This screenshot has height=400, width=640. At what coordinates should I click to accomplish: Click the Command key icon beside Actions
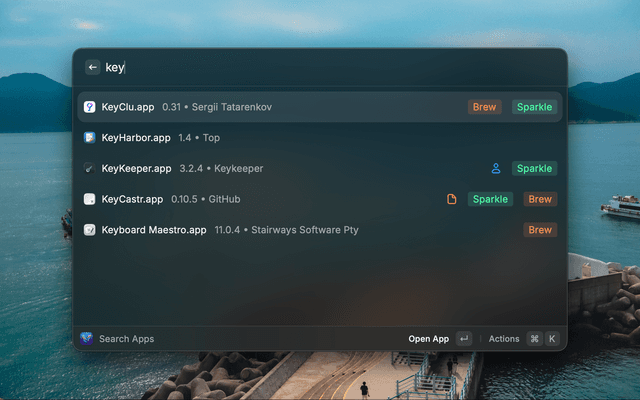tap(534, 339)
